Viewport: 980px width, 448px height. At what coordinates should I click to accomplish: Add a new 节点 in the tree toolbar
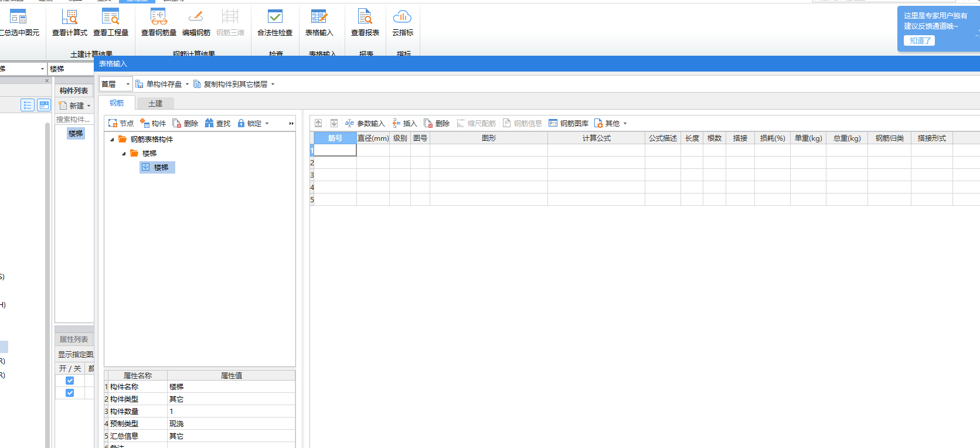pos(121,123)
